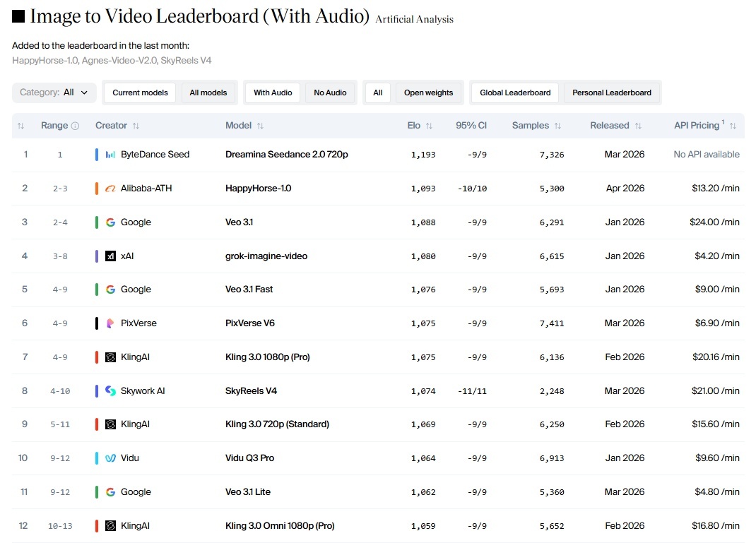Click the black square icon beside the title
756x543 pixels.
pos(18,16)
